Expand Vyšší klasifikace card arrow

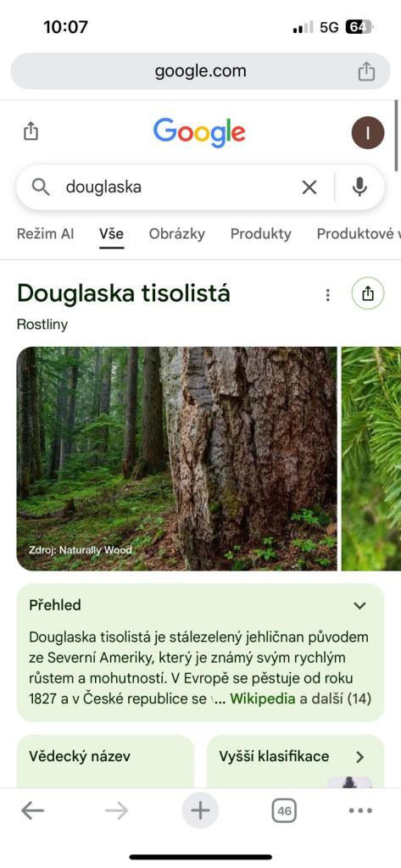tap(360, 757)
